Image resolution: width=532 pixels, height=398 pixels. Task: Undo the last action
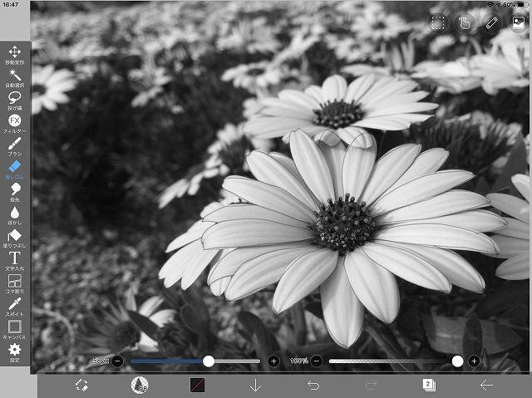coord(313,386)
